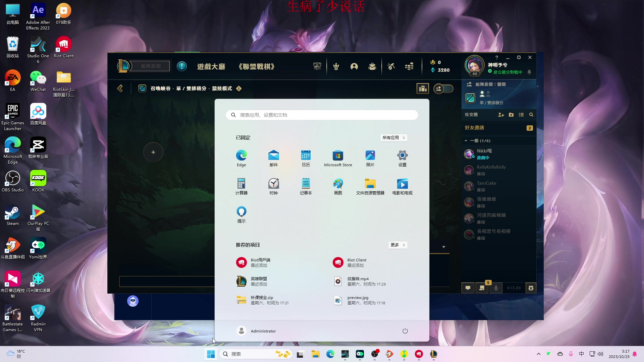Show hidden system tray icons
Image resolution: width=644 pixels, height=362 pixels.
click(x=539, y=354)
